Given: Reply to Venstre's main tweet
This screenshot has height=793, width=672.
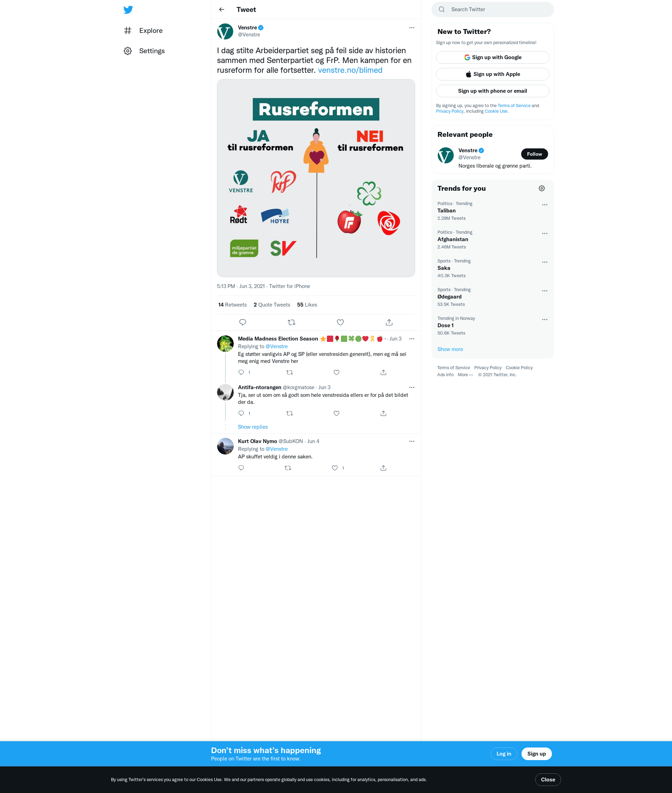Looking at the screenshot, I should point(243,322).
